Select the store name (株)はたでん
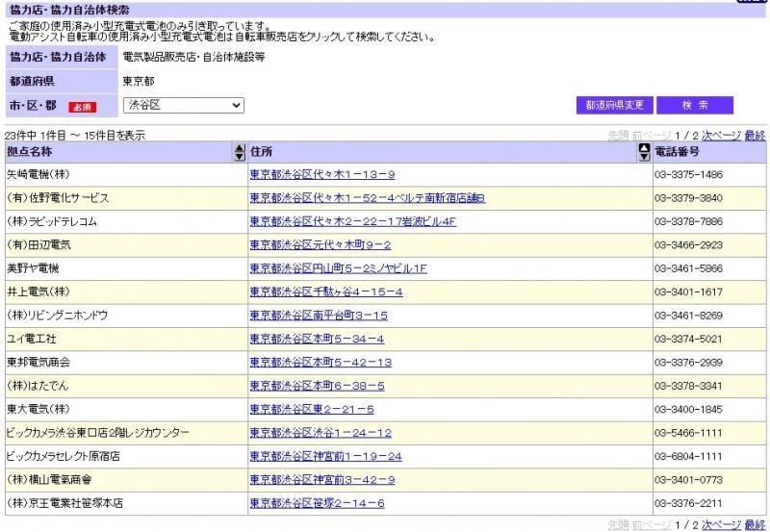This screenshot has width=770, height=532. coord(38,386)
